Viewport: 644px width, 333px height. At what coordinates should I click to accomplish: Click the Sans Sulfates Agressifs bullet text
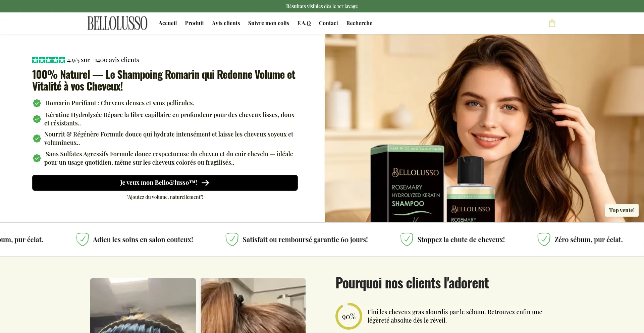(169, 158)
